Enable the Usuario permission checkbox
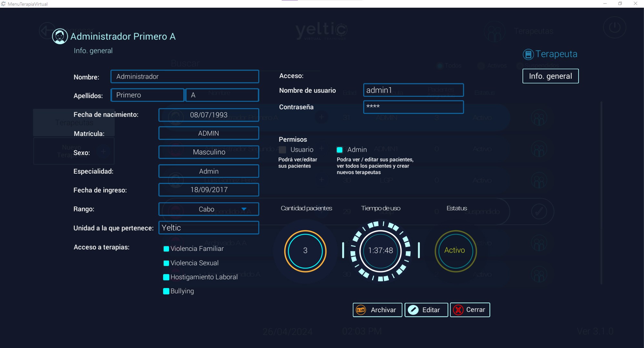 tap(283, 150)
